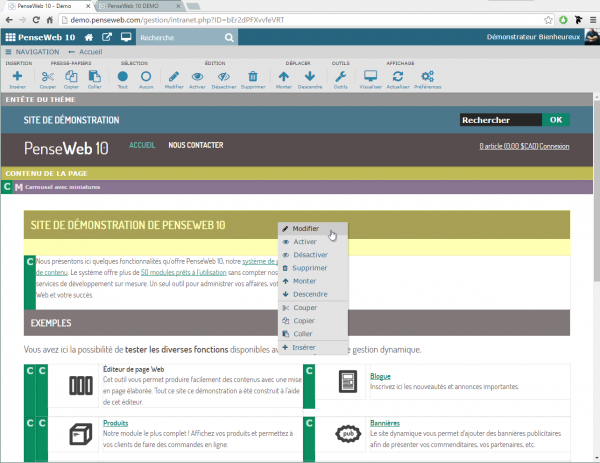Image resolution: width=600 pixels, height=463 pixels.
Task: Click the browser back arrow
Action: click(x=9, y=20)
